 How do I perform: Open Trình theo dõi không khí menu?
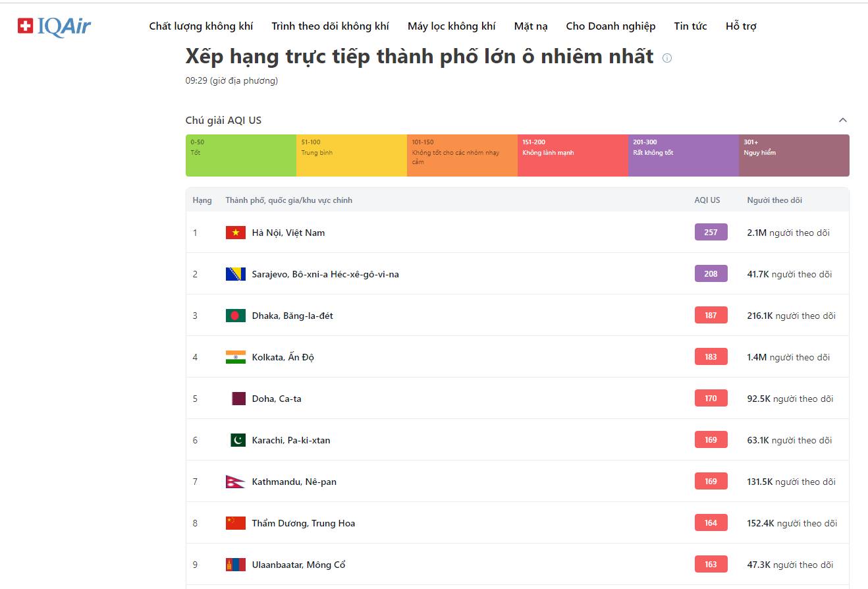click(x=330, y=26)
